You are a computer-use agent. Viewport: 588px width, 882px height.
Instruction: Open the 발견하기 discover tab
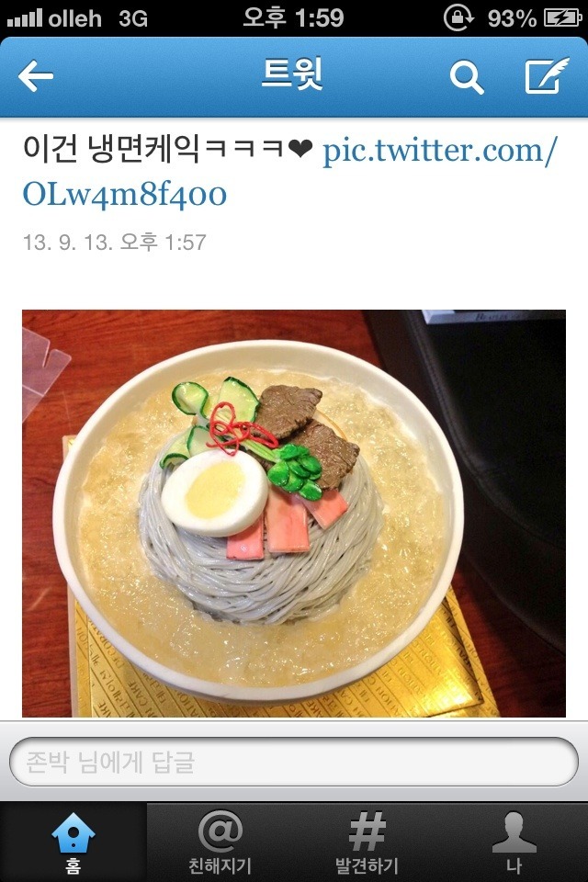point(367,842)
